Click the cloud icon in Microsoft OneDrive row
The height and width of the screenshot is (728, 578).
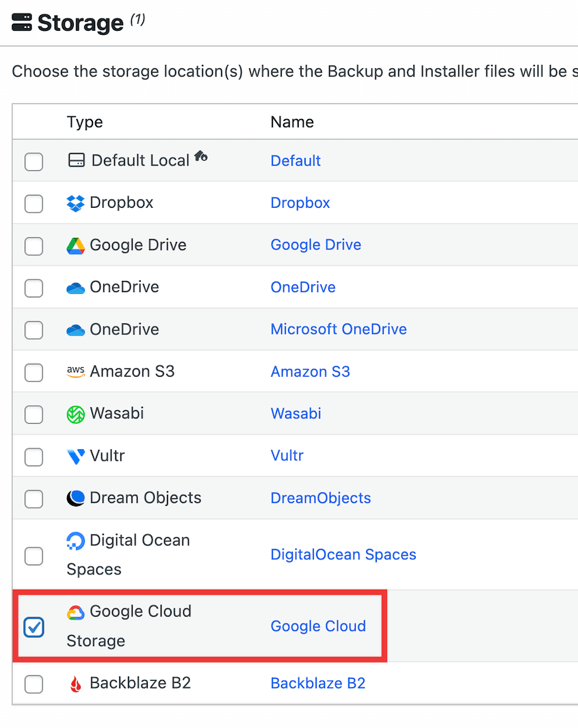pos(76,330)
